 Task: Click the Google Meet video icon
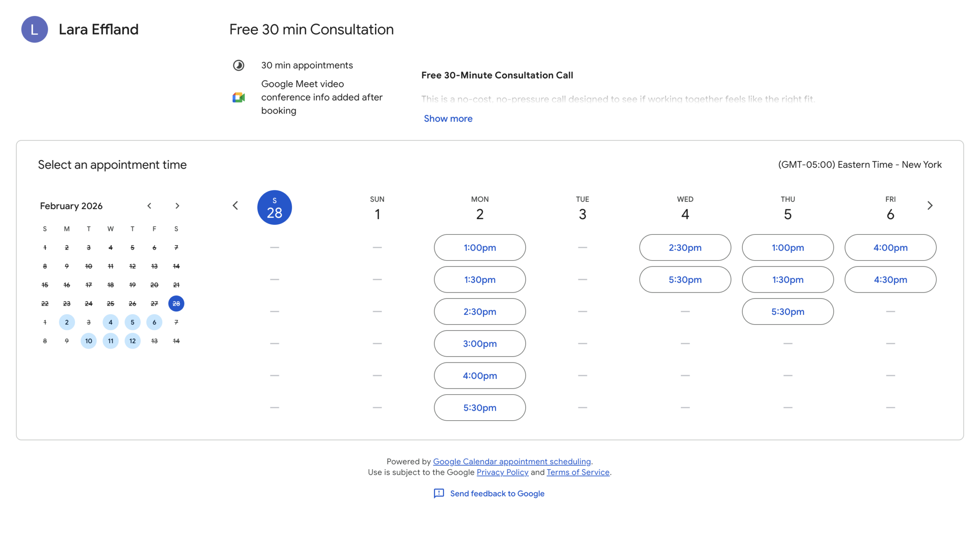(238, 97)
